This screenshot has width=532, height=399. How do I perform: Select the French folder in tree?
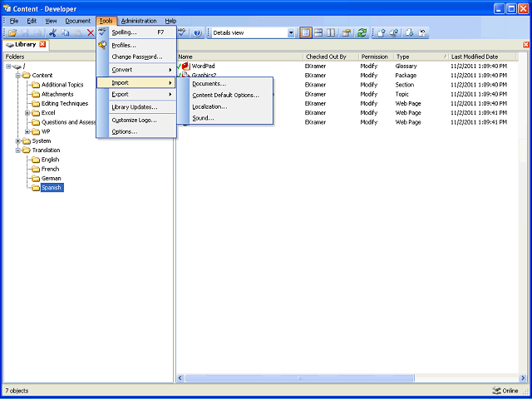[x=50, y=169]
